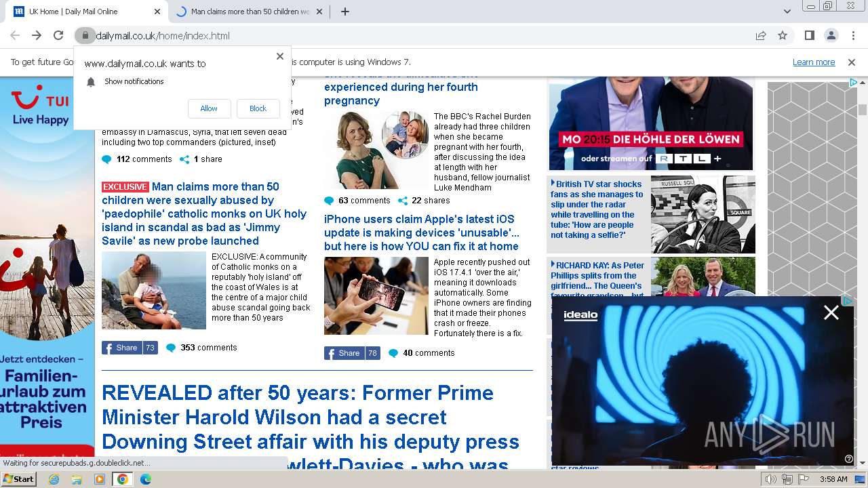Open monks story thumbnail image

point(154,291)
